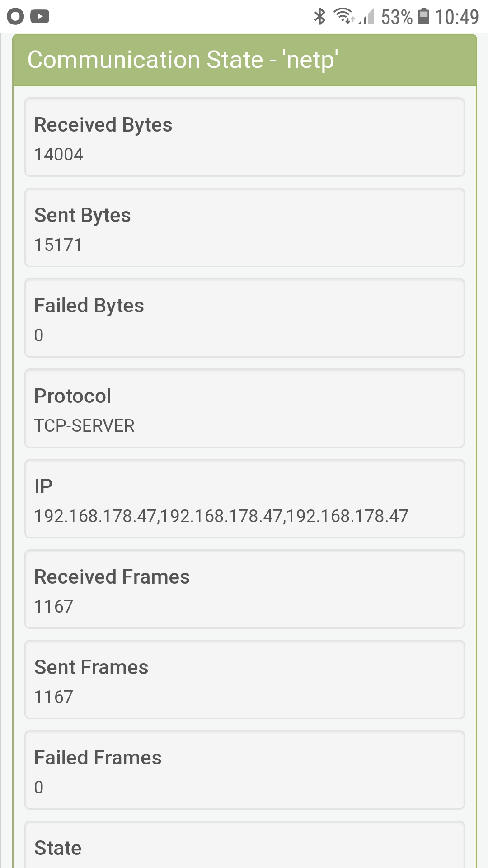Viewport: 488px width, 868px height.
Task: Tap the IP address list value
Action: coord(221,516)
